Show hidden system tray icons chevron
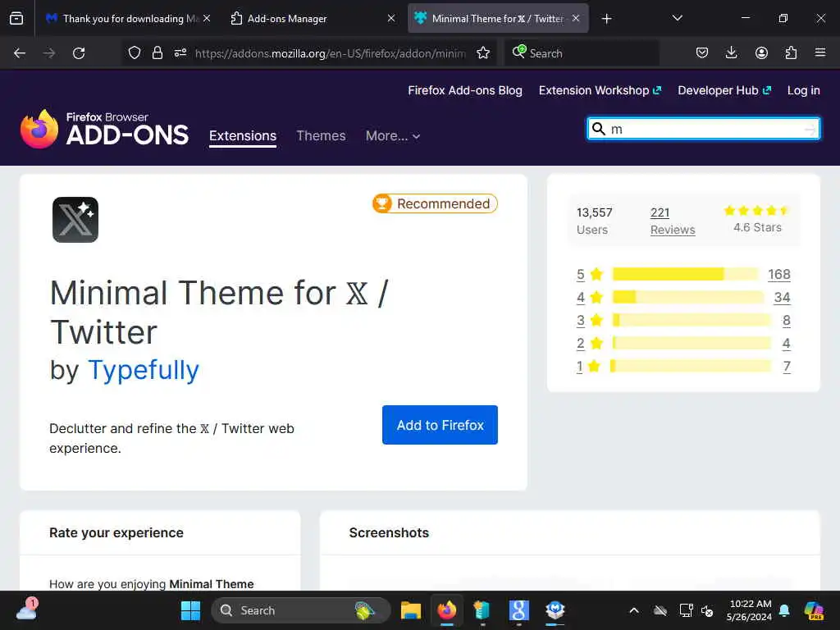The image size is (840, 630). tap(634, 610)
